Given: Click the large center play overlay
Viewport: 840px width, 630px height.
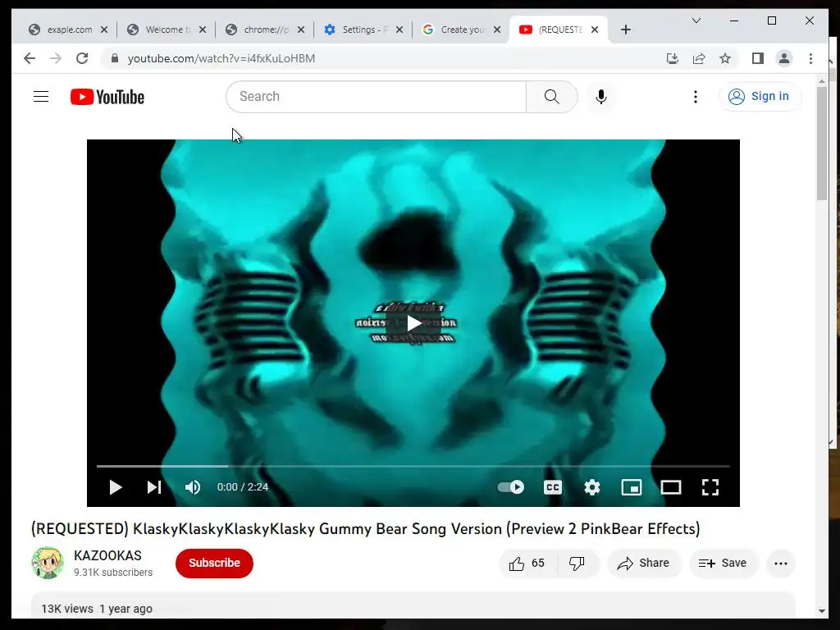Looking at the screenshot, I should pos(413,323).
